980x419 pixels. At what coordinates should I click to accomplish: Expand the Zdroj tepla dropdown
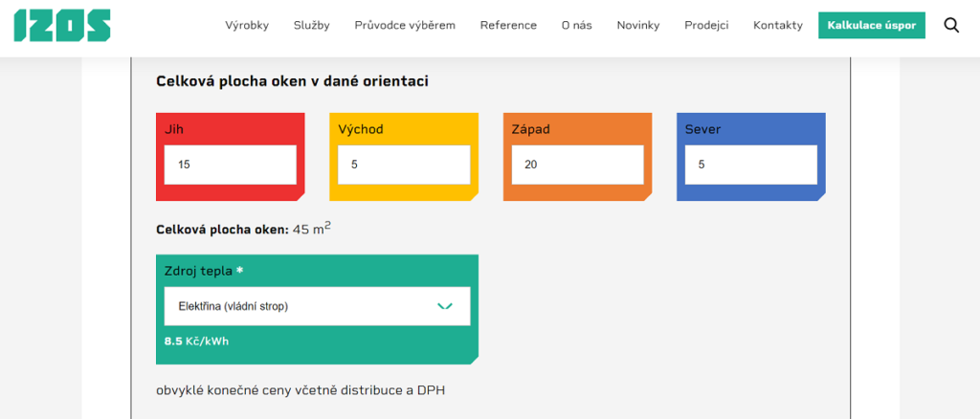click(x=316, y=306)
